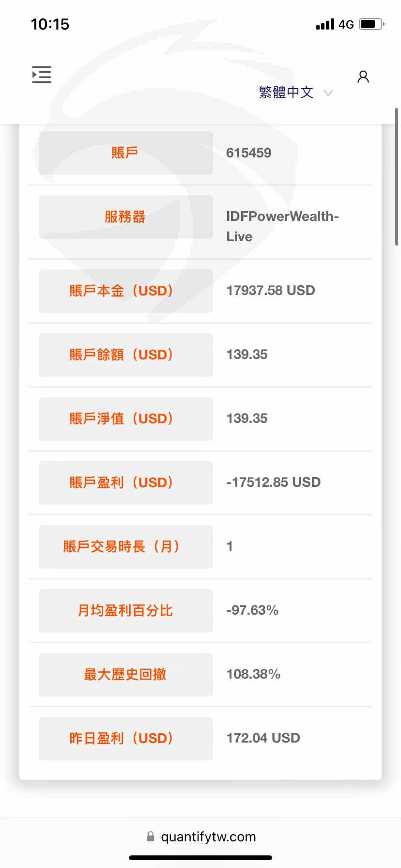The image size is (401, 868).
Task: Click the IDFPowerWealth-Live server value
Action: tap(282, 226)
